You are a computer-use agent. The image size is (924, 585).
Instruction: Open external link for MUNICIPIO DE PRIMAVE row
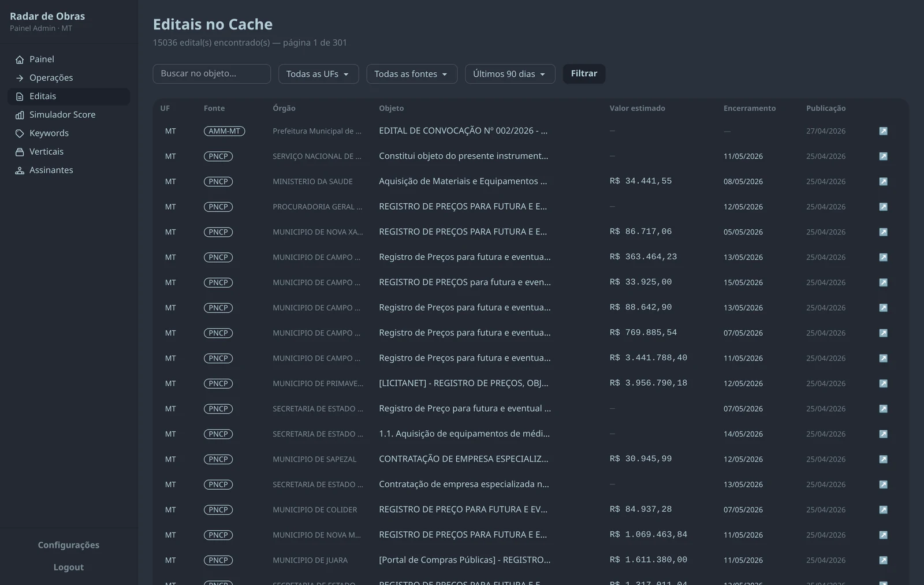point(883,383)
